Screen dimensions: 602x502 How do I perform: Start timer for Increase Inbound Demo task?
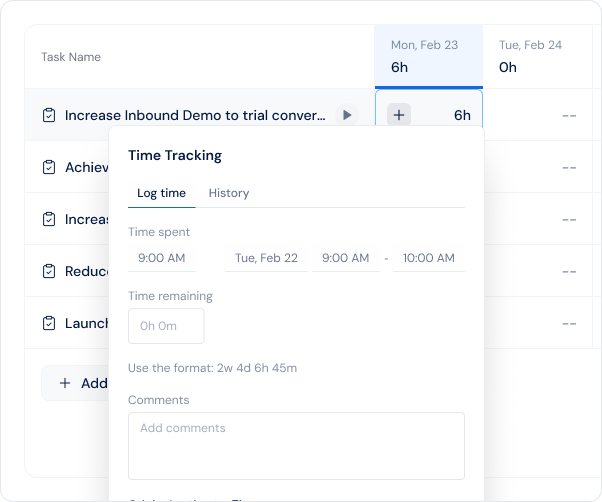[347, 115]
